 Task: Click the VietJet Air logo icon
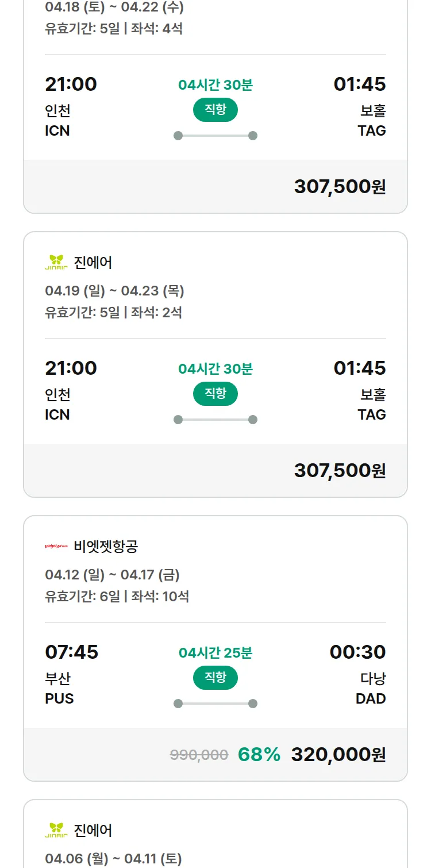click(x=56, y=546)
